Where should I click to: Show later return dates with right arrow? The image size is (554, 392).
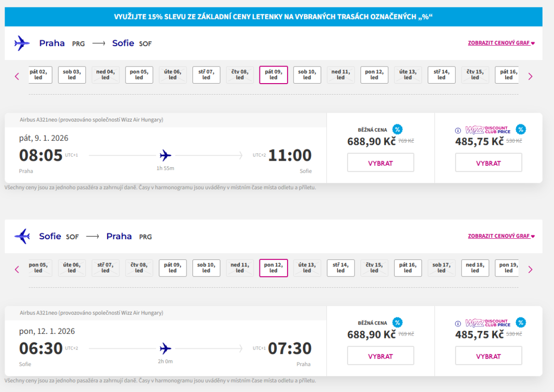click(x=530, y=269)
